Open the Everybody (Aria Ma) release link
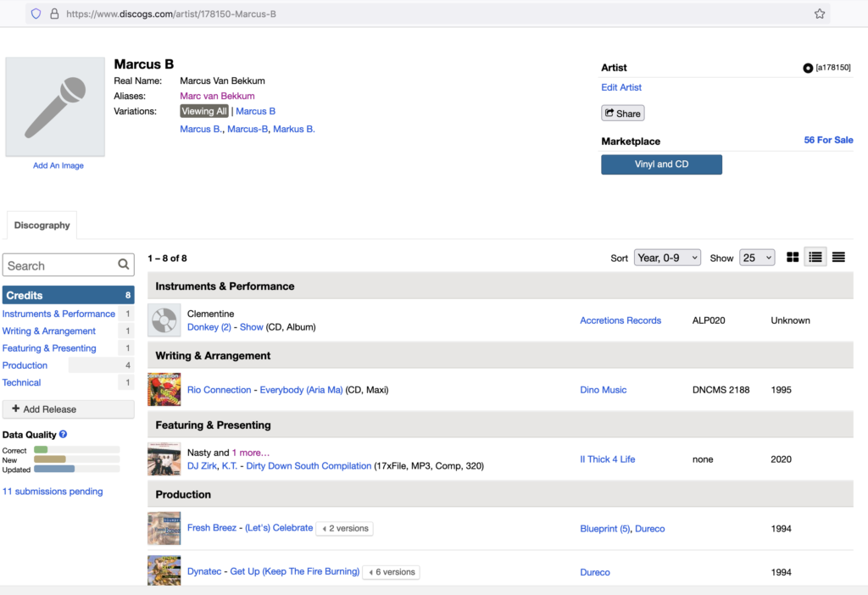The image size is (868, 595). (x=301, y=390)
